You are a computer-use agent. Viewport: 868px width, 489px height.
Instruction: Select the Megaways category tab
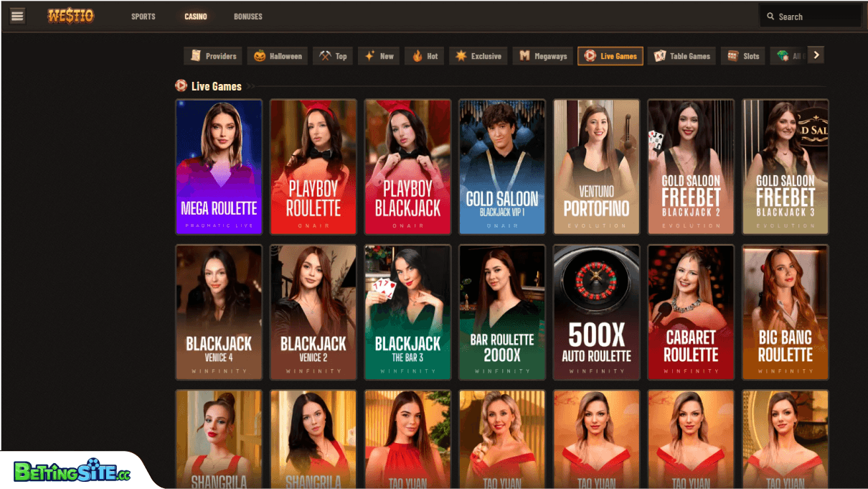pyautogui.click(x=542, y=56)
